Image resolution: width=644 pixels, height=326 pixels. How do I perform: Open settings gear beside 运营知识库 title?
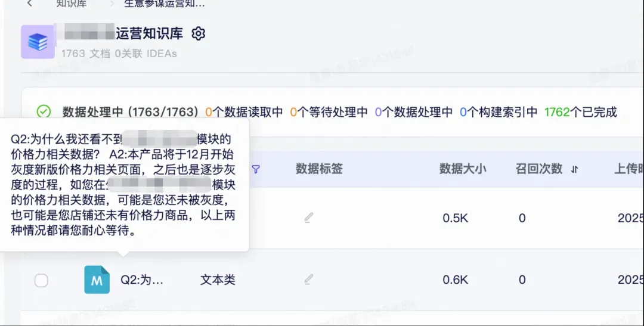(199, 33)
